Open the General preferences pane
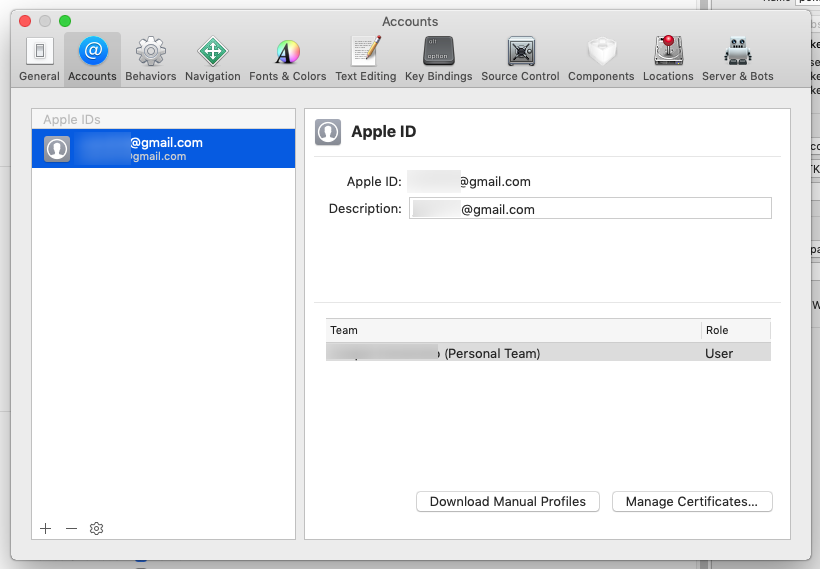Image resolution: width=820 pixels, height=569 pixels. click(39, 60)
